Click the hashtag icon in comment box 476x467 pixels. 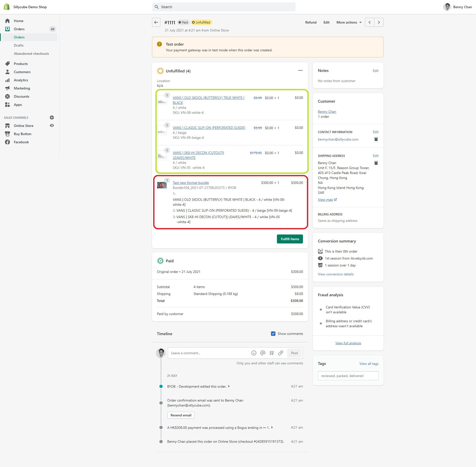271,353
